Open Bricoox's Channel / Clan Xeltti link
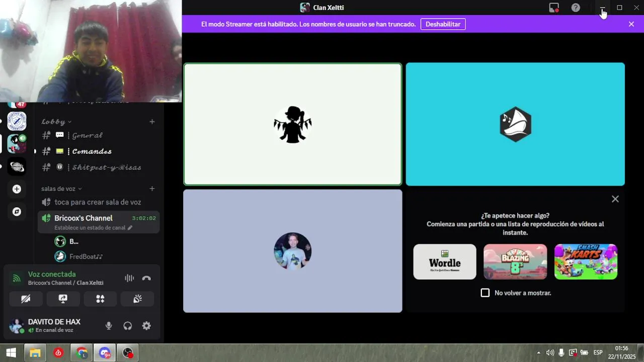The width and height of the screenshot is (644, 362). (x=66, y=283)
